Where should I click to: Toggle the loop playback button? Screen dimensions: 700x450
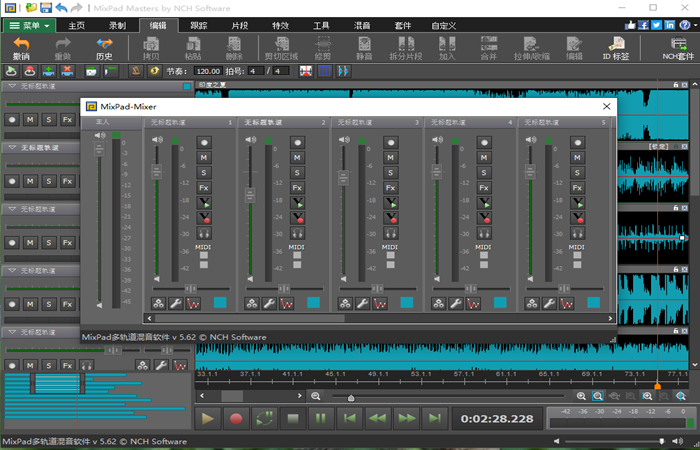click(264, 419)
